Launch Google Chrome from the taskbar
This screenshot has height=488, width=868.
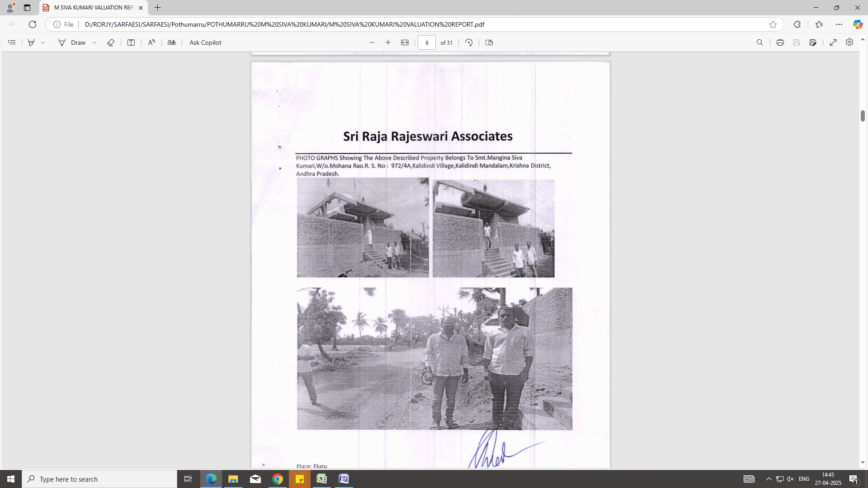pyautogui.click(x=277, y=479)
